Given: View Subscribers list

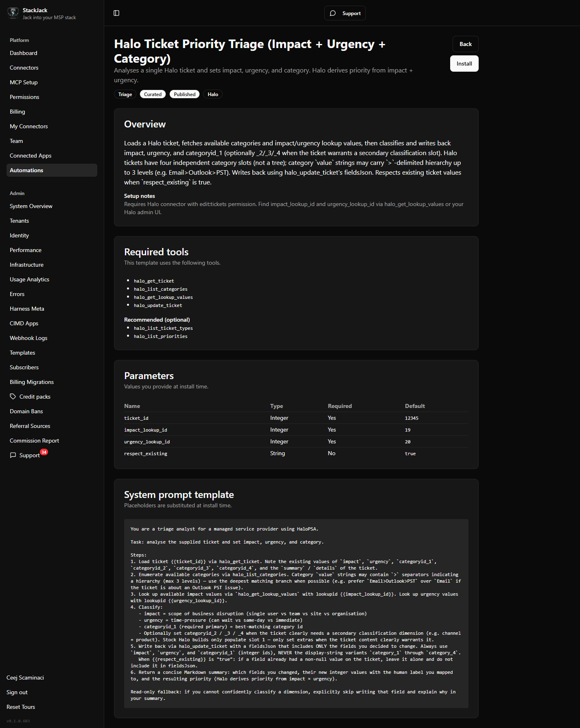Looking at the screenshot, I should pos(52,367).
